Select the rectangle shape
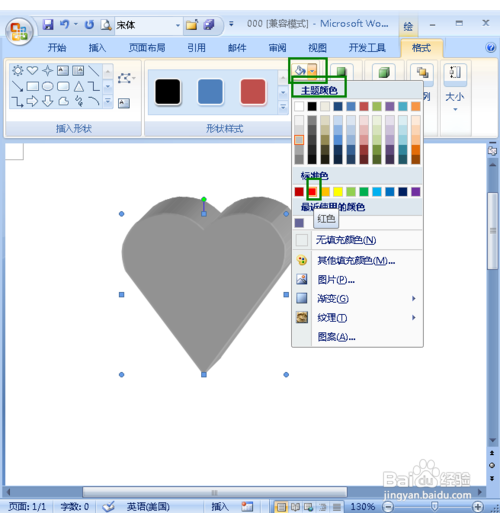Image resolution: width=500 pixels, height=513 pixels. coord(32,87)
